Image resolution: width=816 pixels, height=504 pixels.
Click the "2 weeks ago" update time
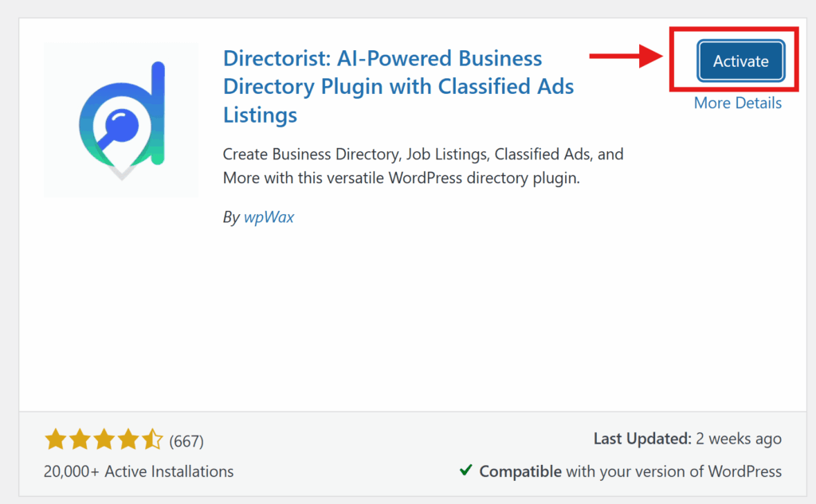point(738,439)
